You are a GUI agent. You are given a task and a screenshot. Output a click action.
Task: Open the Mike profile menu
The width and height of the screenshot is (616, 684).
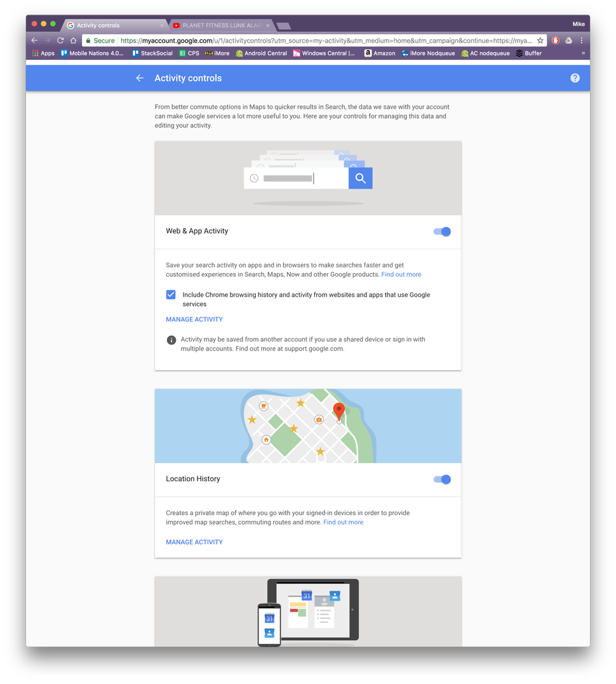579,23
